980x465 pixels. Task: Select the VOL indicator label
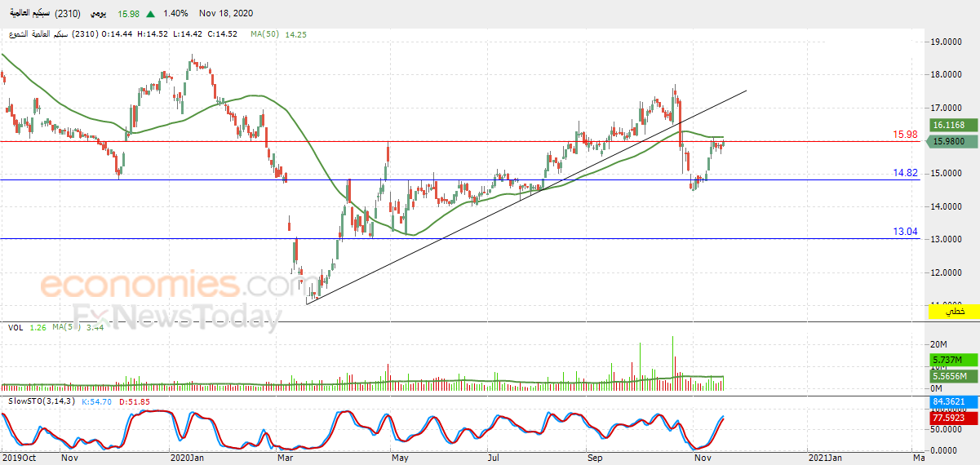pos(16,327)
